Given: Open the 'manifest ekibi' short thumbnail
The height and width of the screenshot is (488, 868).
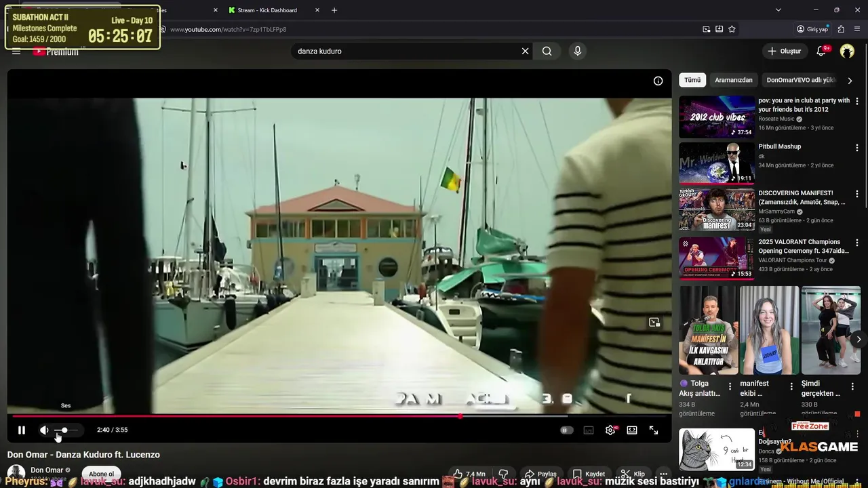Looking at the screenshot, I should 770,330.
